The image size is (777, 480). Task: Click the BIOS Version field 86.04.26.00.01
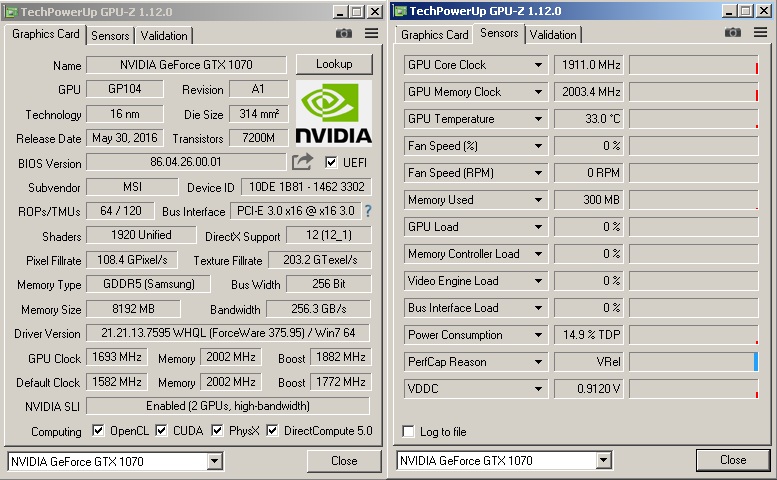186,162
